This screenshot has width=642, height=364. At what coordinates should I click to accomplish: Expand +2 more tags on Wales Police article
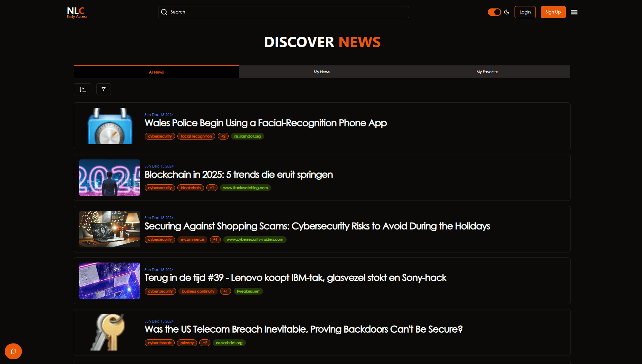click(x=223, y=136)
